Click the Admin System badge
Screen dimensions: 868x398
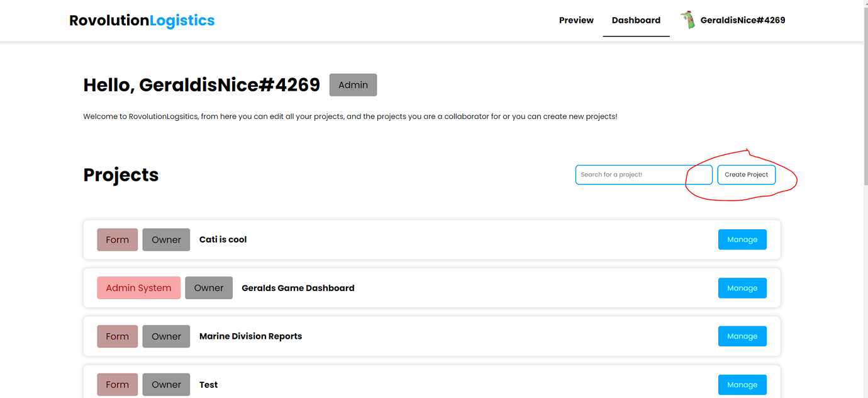point(138,287)
